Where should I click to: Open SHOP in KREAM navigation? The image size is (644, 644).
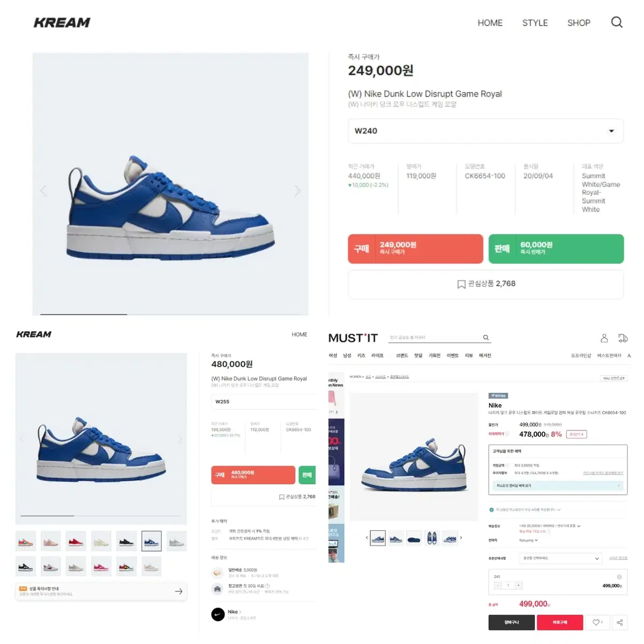[x=579, y=23]
